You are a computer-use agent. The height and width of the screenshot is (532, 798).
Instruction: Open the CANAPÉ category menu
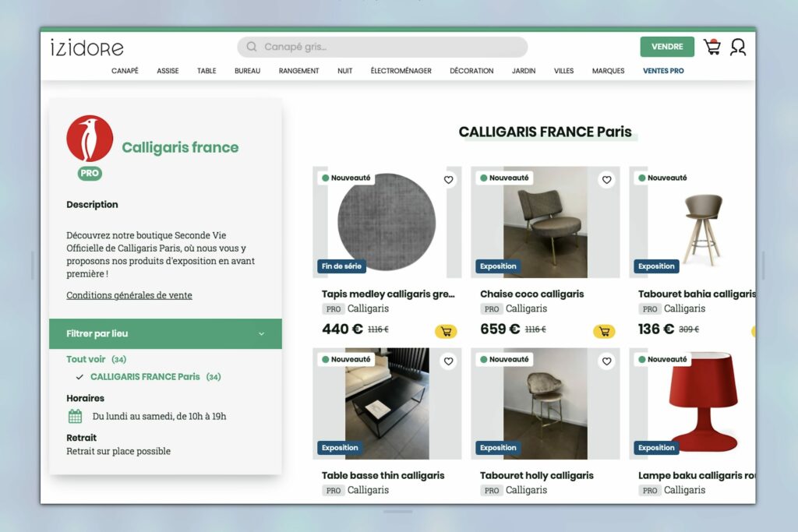tap(125, 71)
